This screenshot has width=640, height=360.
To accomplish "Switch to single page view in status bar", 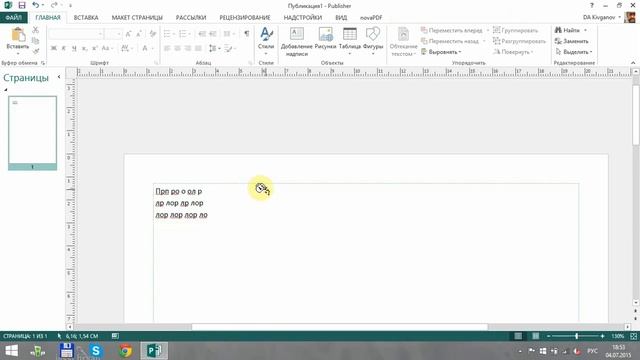I will (518, 336).
